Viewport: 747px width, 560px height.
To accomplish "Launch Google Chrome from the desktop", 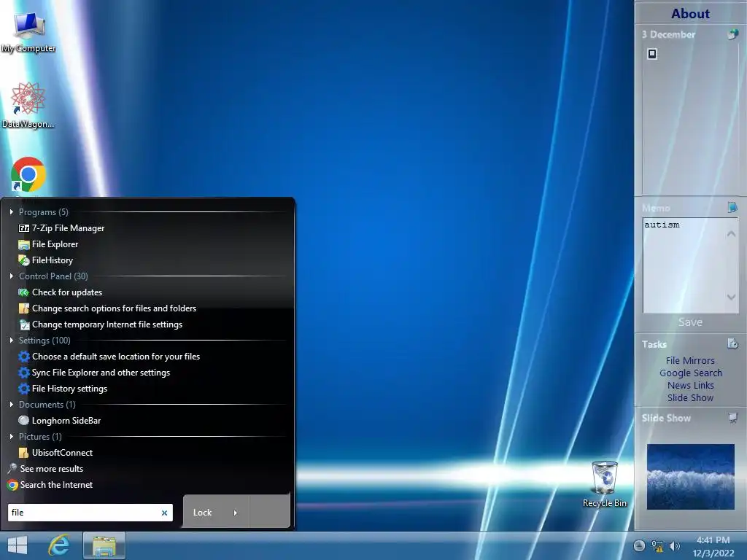I will click(28, 175).
